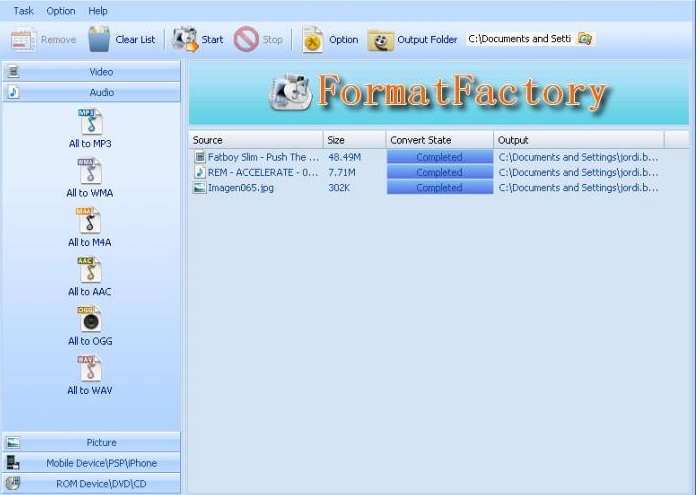
Task: Click the Start label in toolbar
Action: (x=212, y=40)
